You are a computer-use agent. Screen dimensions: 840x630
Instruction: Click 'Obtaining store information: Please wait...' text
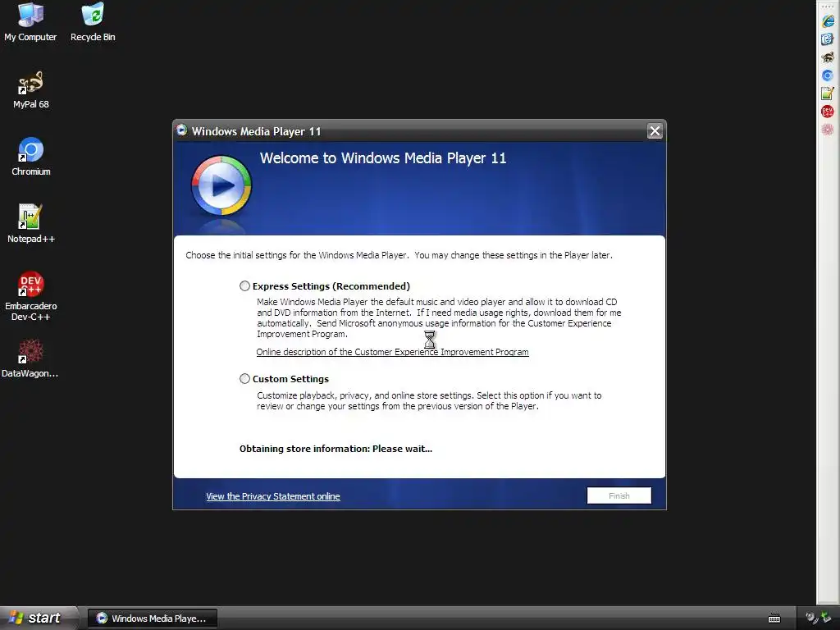click(336, 449)
